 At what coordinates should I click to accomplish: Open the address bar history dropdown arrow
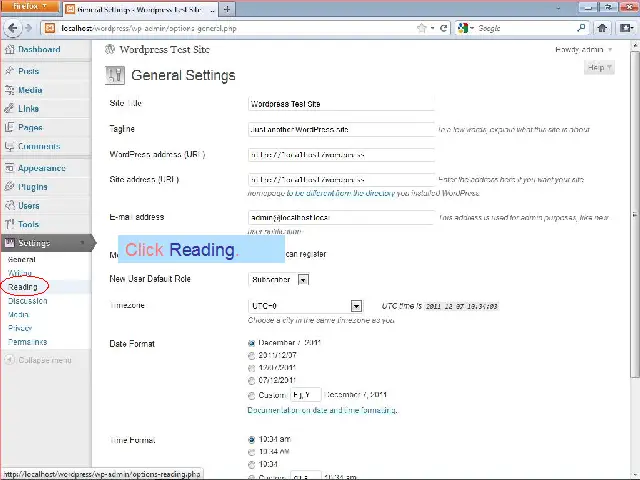pos(432,28)
